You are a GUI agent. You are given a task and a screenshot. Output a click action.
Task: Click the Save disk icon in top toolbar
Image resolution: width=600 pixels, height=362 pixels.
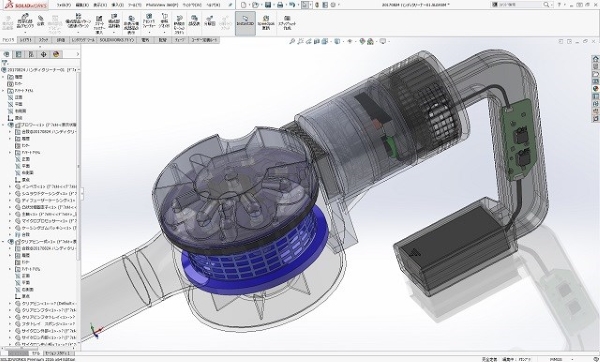[268, 5]
